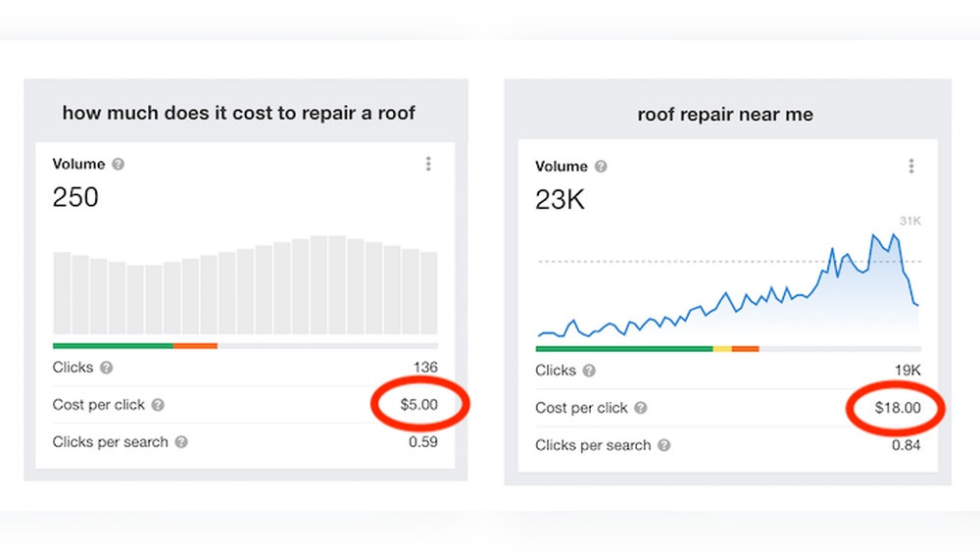Click the $5.00 cost per click value
This screenshot has width=980, height=552.
pos(418,405)
